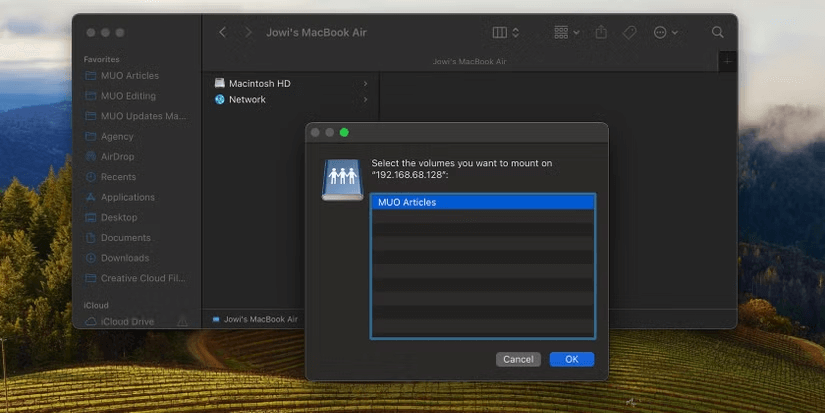
Task: Click the Edit Tags icon
Action: click(629, 32)
